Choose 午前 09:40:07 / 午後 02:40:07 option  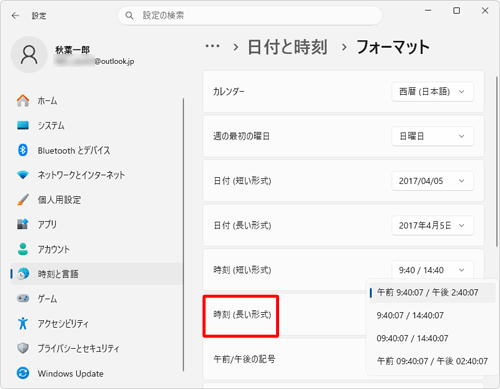click(x=432, y=361)
